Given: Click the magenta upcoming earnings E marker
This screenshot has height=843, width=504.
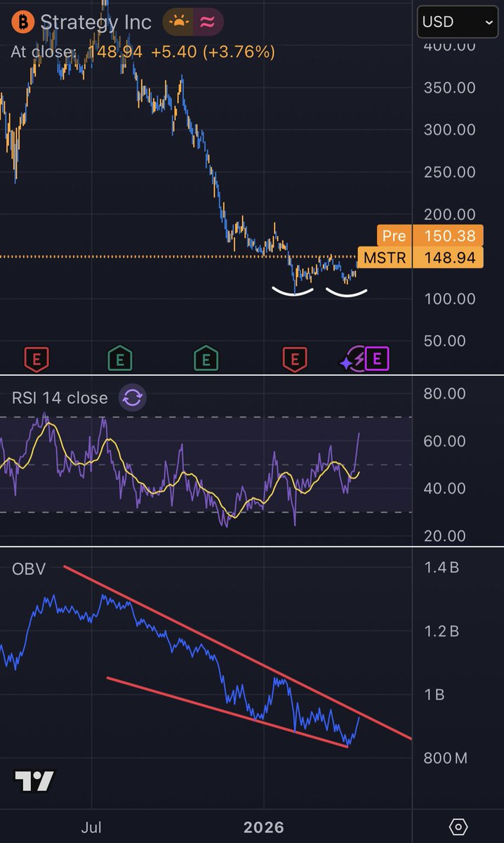Looking at the screenshot, I should [x=377, y=360].
